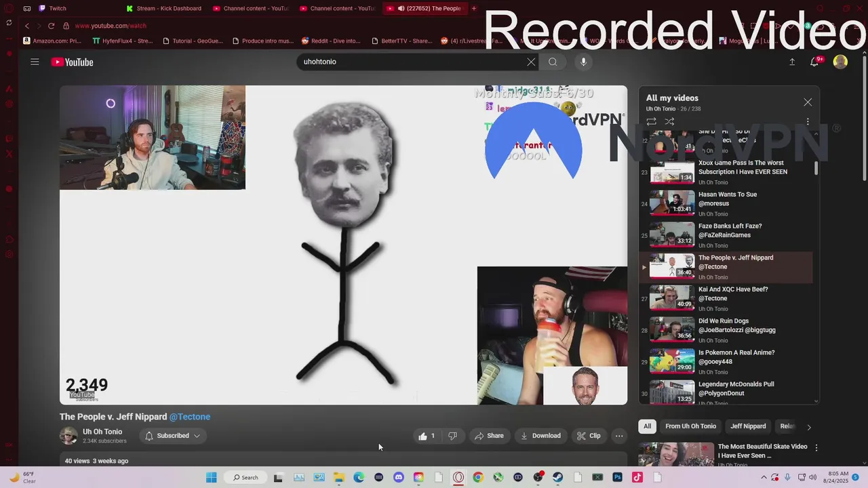868x488 pixels.
Task: Reload the page with the refresh button
Action: 51,26
